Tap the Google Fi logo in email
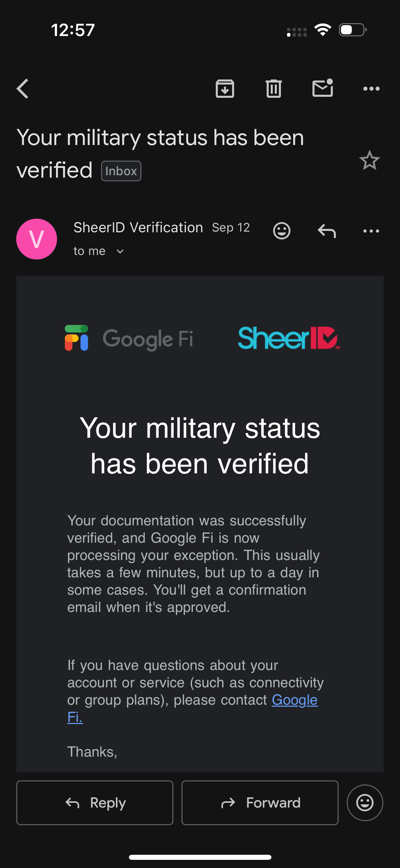Viewport: 400px width, 868px height. point(129,338)
